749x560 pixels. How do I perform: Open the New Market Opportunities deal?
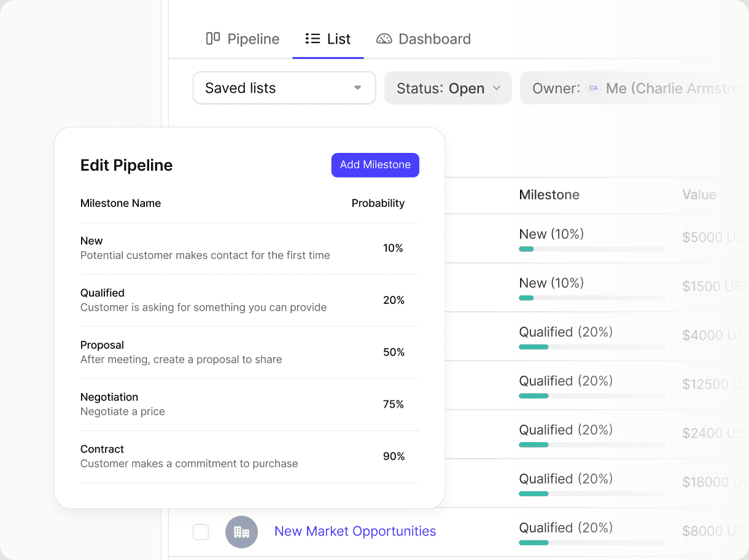coord(355,531)
